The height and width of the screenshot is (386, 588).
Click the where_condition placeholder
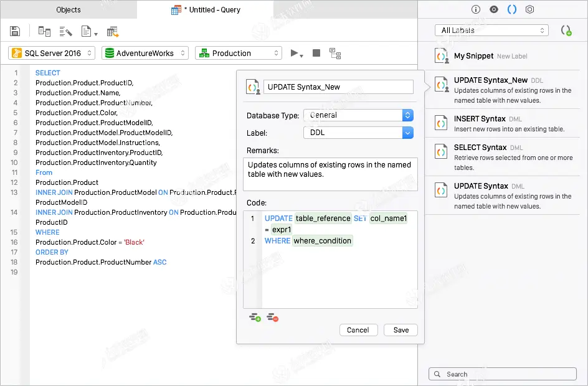click(x=323, y=240)
